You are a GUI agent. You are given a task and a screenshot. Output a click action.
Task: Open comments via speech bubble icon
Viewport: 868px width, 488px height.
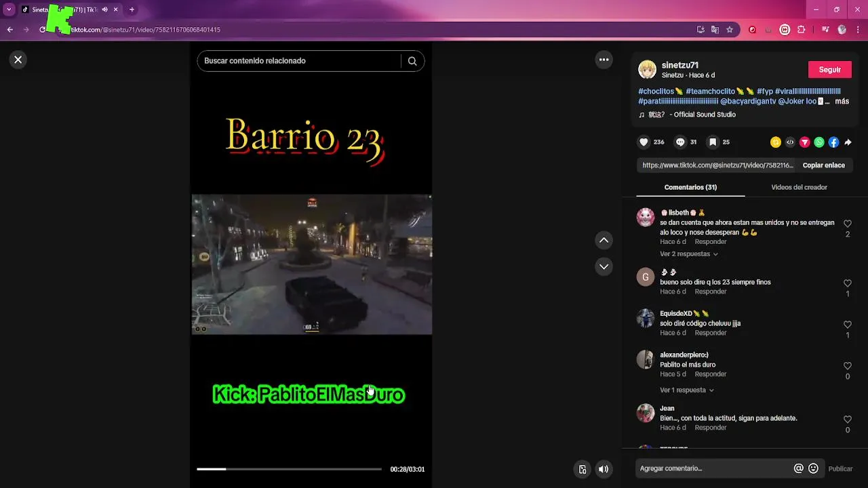point(680,142)
